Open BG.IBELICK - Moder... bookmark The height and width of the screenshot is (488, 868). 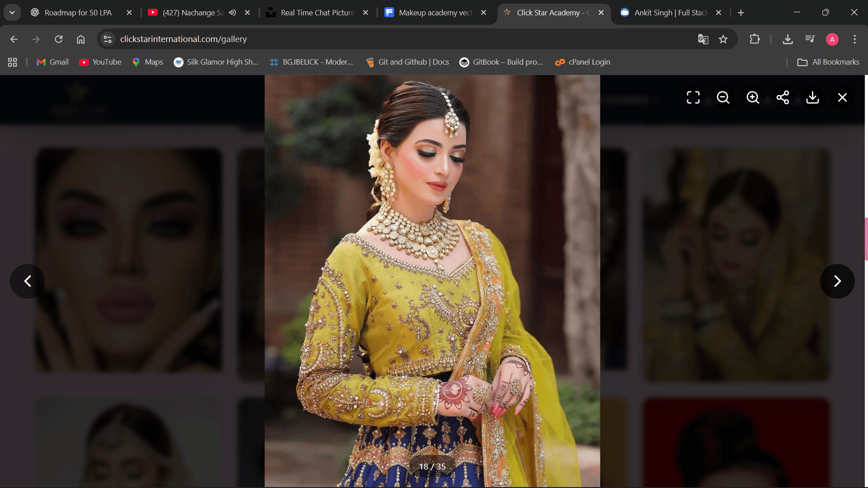pyautogui.click(x=311, y=62)
